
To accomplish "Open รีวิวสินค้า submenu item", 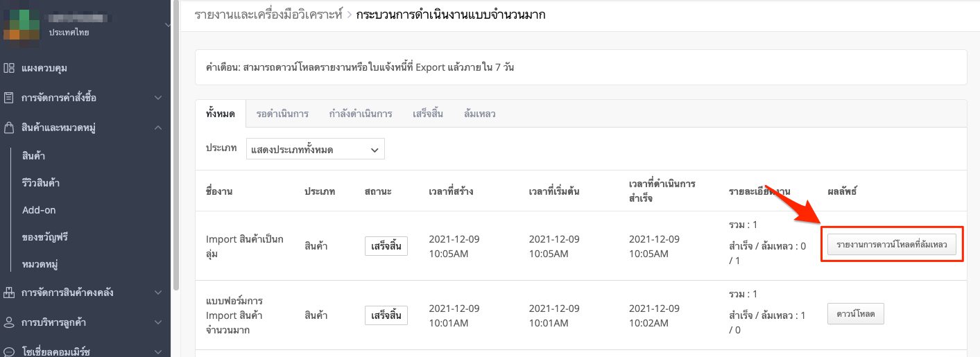I will [40, 183].
